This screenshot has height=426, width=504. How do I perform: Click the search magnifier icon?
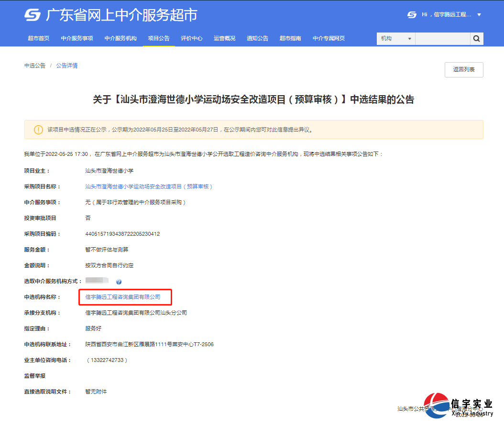476,38
